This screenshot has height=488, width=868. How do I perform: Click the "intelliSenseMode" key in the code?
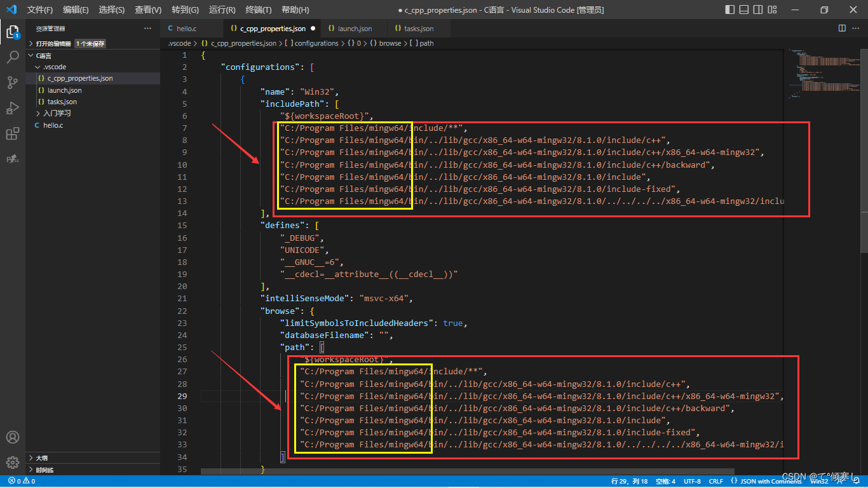[x=304, y=298]
